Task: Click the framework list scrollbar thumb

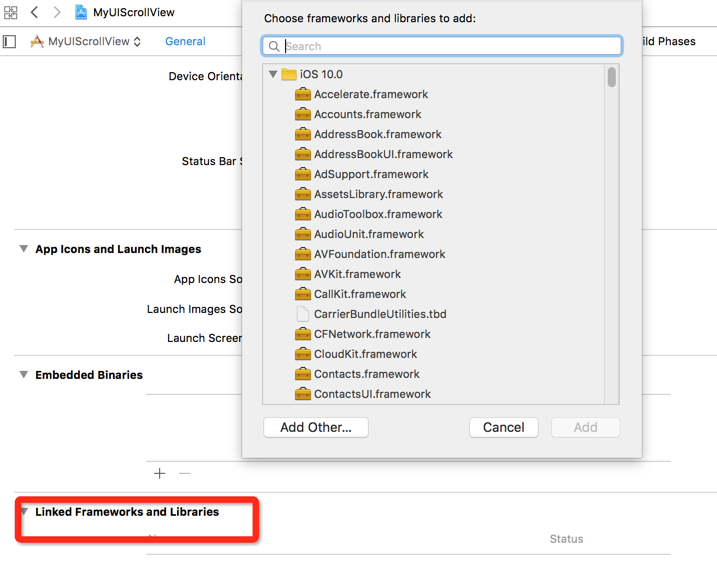Action: click(612, 77)
